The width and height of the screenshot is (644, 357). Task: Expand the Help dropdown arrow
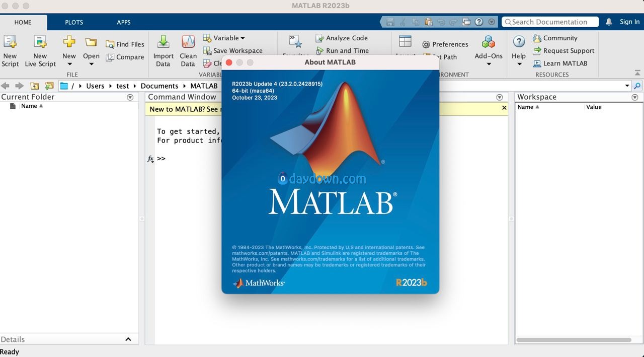tap(519, 64)
